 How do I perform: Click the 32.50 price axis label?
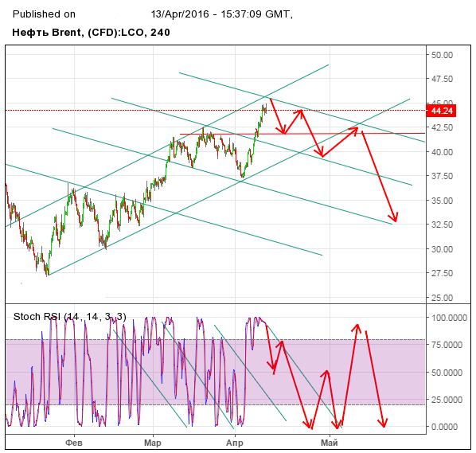click(x=442, y=225)
